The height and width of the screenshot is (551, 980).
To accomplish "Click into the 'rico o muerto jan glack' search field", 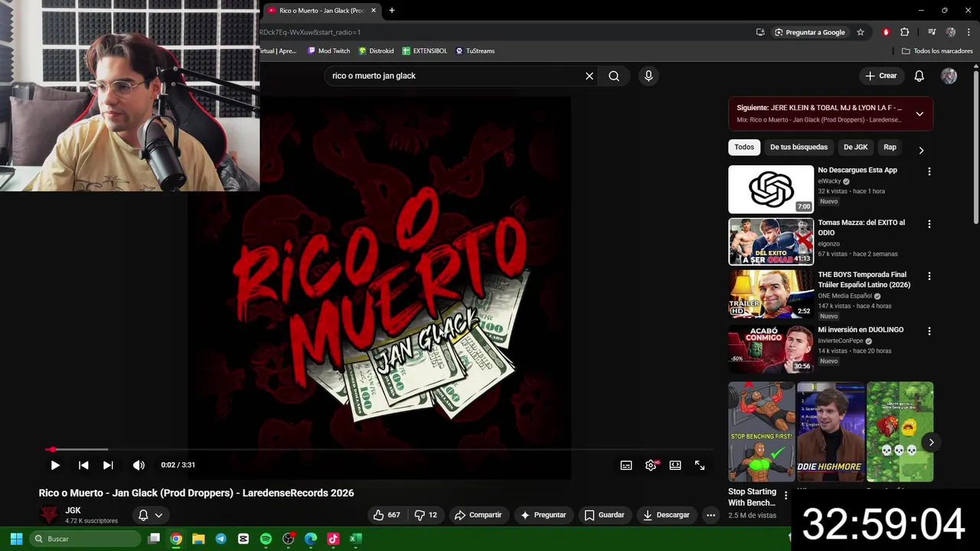I will [456, 76].
